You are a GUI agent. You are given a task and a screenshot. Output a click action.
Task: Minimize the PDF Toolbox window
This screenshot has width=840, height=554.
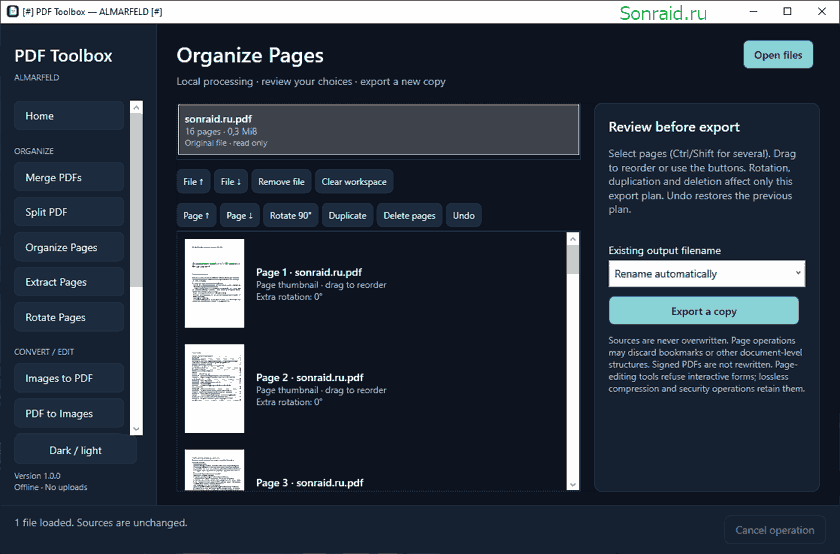coord(753,11)
